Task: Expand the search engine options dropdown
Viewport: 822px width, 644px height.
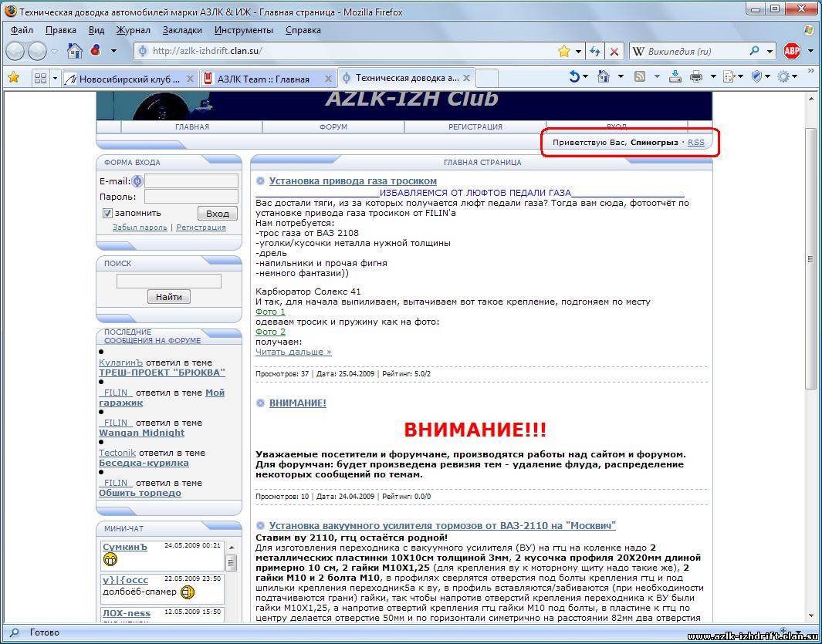Action: coord(770,52)
